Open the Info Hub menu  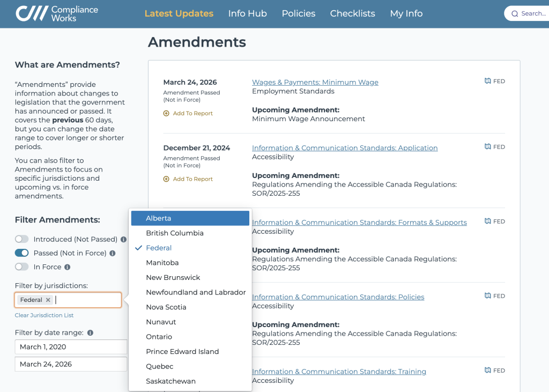(247, 14)
